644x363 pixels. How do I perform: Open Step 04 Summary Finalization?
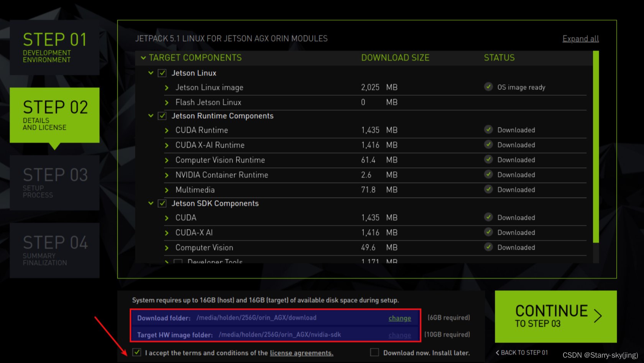[54, 250]
